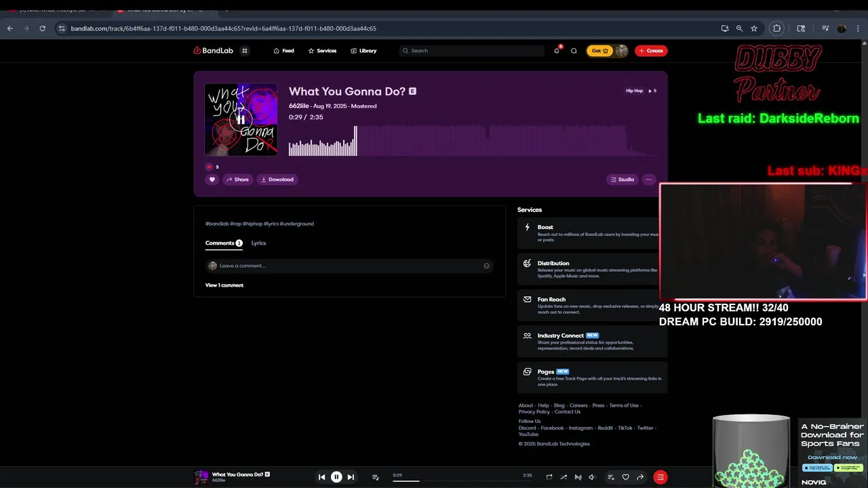Click the Share button
Viewport: 868px width, 488px height.
coord(237,180)
